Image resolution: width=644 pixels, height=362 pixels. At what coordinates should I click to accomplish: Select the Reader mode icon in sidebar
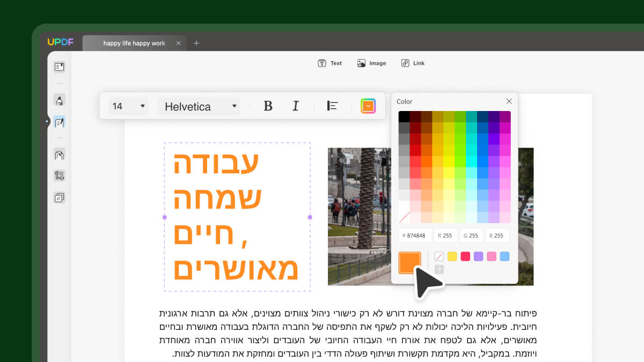point(59,67)
